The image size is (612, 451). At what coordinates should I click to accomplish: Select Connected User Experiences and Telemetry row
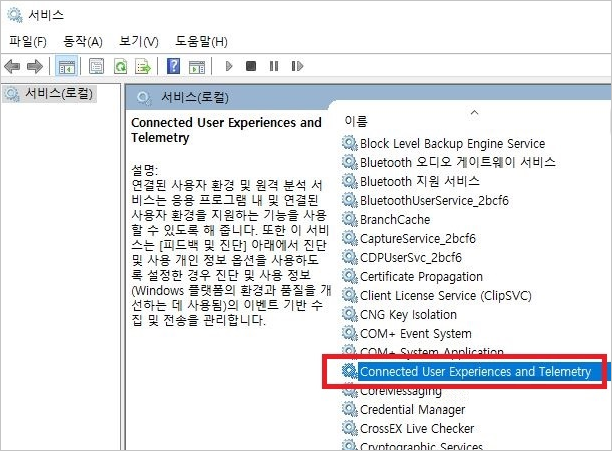pos(475,371)
